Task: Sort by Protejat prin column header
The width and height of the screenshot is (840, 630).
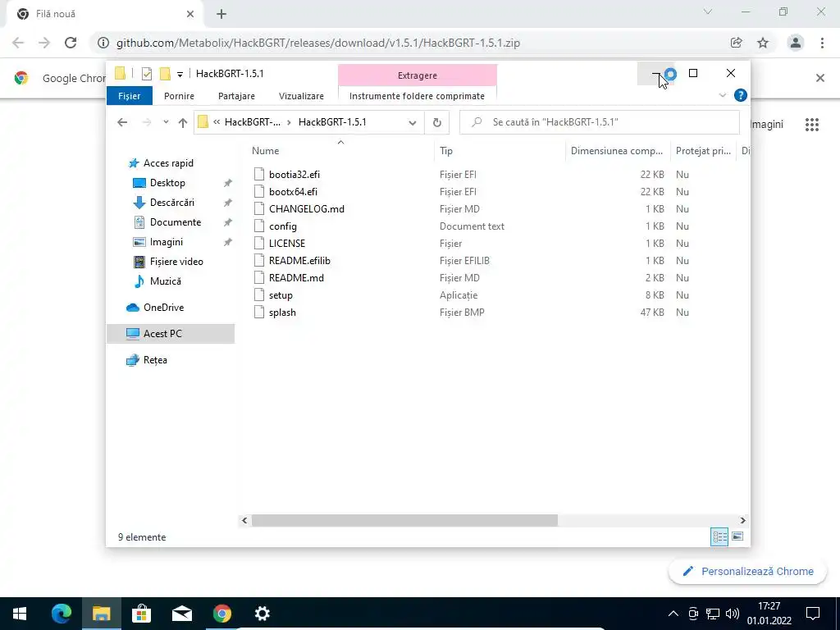Action: tap(703, 151)
